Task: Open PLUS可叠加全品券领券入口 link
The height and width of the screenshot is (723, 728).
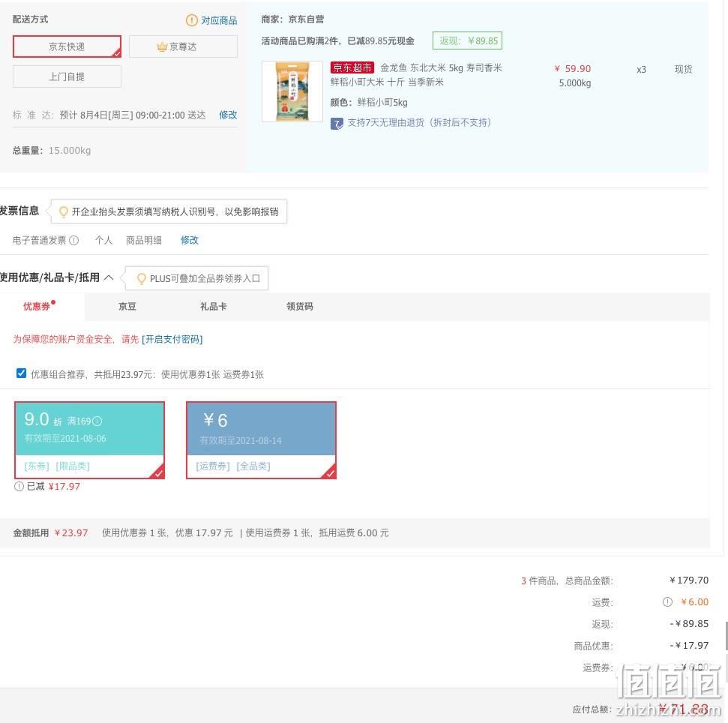Action: (205, 278)
